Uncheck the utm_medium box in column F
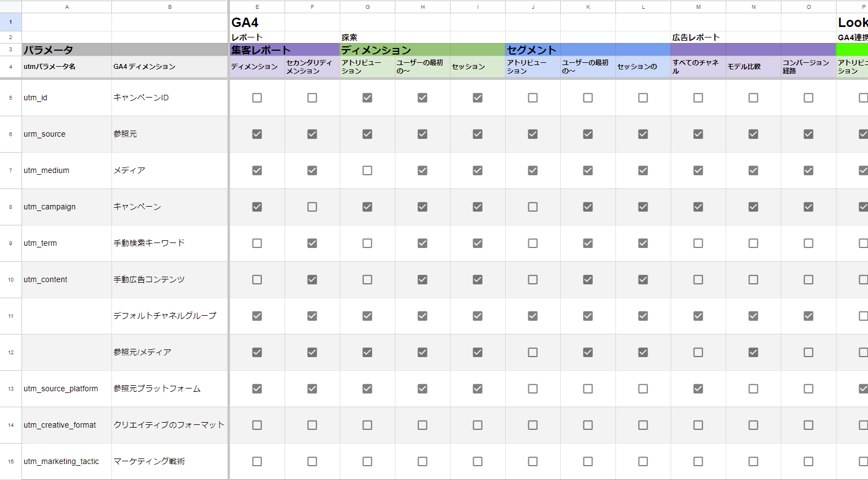The width and height of the screenshot is (868, 480). (312, 170)
